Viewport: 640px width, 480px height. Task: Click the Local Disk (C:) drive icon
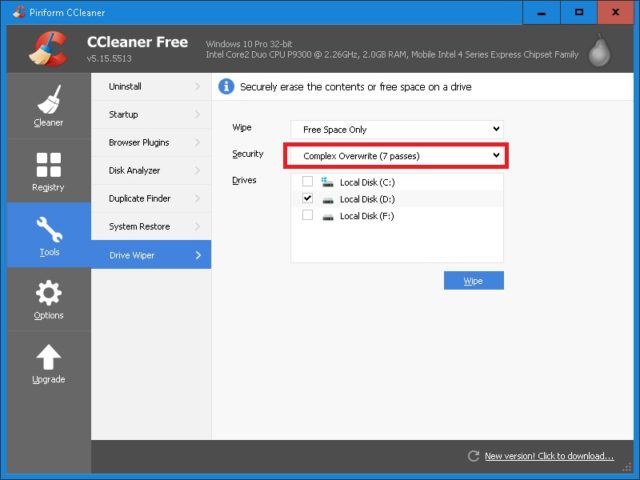point(327,182)
